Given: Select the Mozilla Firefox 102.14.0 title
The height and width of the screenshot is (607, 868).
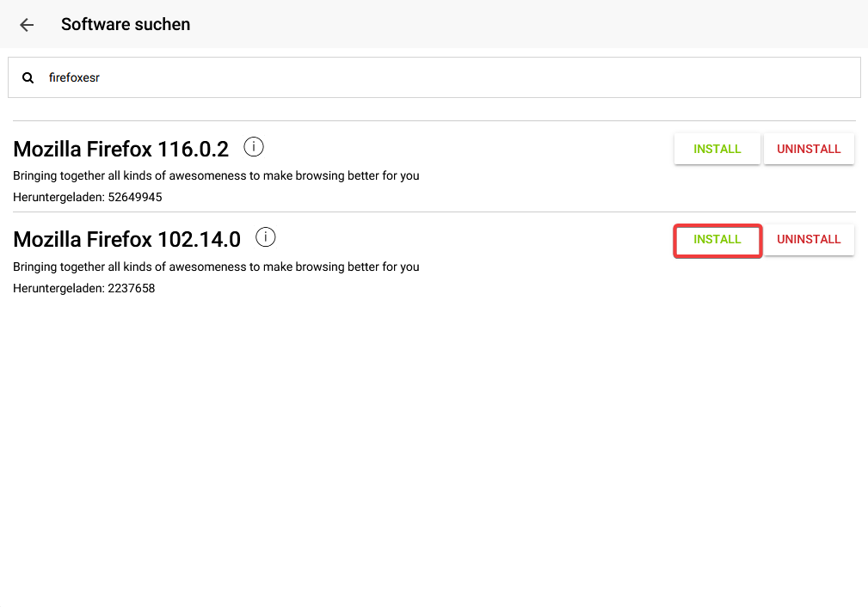Looking at the screenshot, I should pos(126,240).
